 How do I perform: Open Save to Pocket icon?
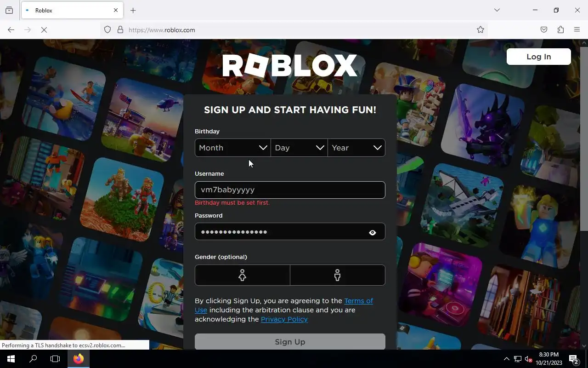pos(544,30)
